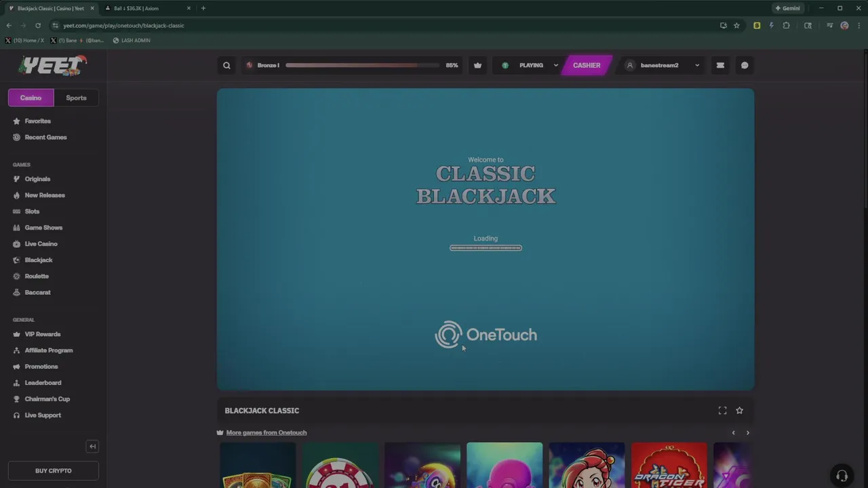Open LASH ADMIN bookmark
This screenshot has width=868, height=488.
click(x=132, y=41)
